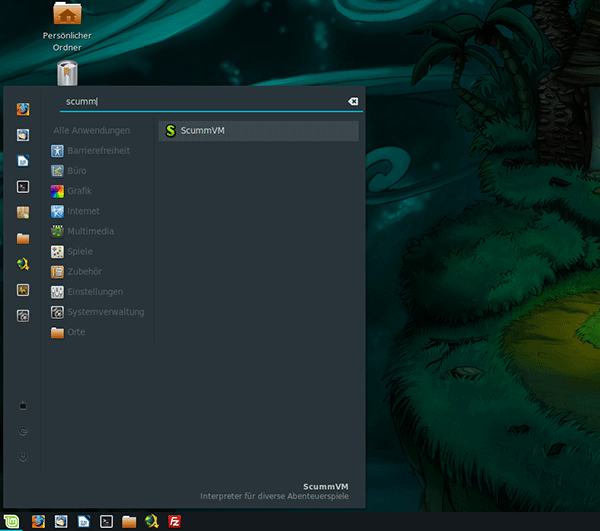The image size is (600, 531).
Task: Select the Grafik category
Action: point(78,191)
